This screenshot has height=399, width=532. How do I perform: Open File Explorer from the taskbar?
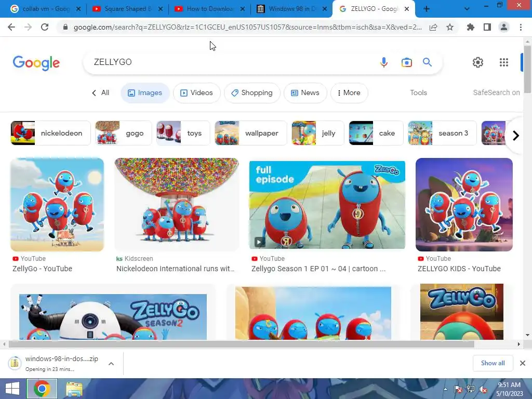(74, 389)
